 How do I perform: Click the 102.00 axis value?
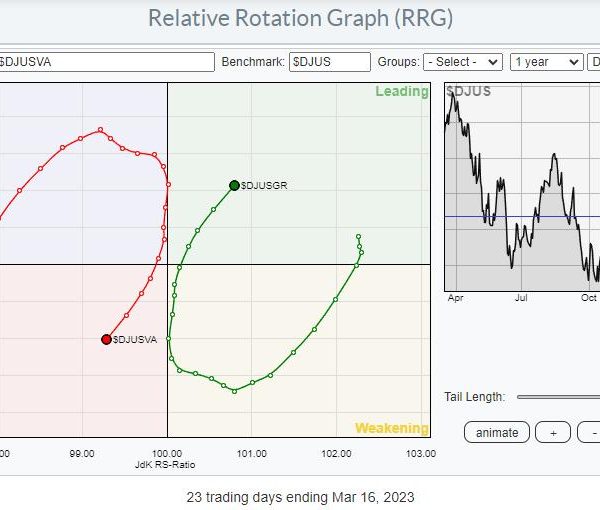click(x=336, y=454)
